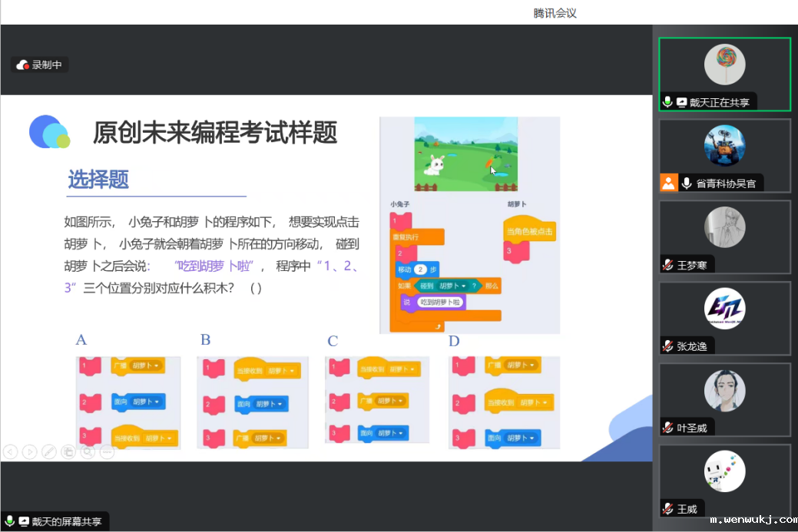Click the previous slide arrow icon

click(x=10, y=452)
